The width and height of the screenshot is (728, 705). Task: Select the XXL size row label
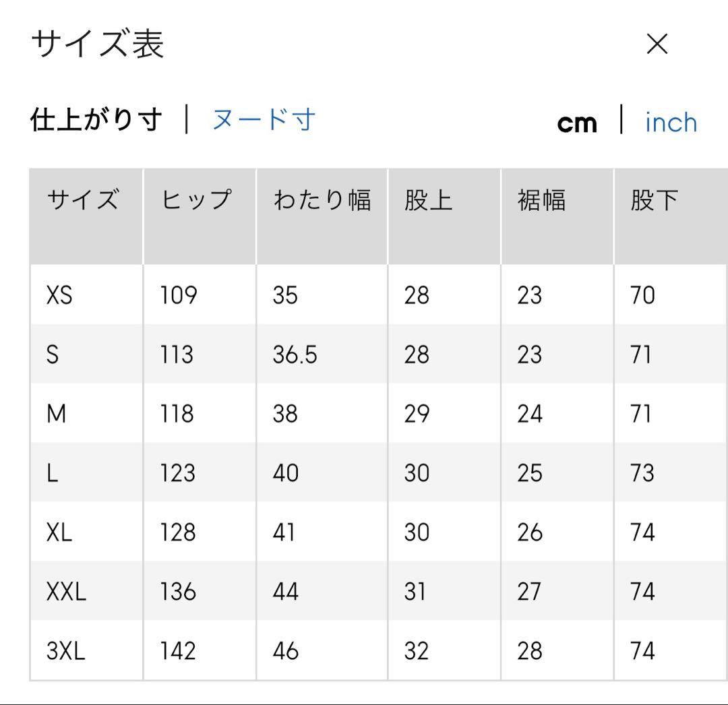(x=66, y=592)
